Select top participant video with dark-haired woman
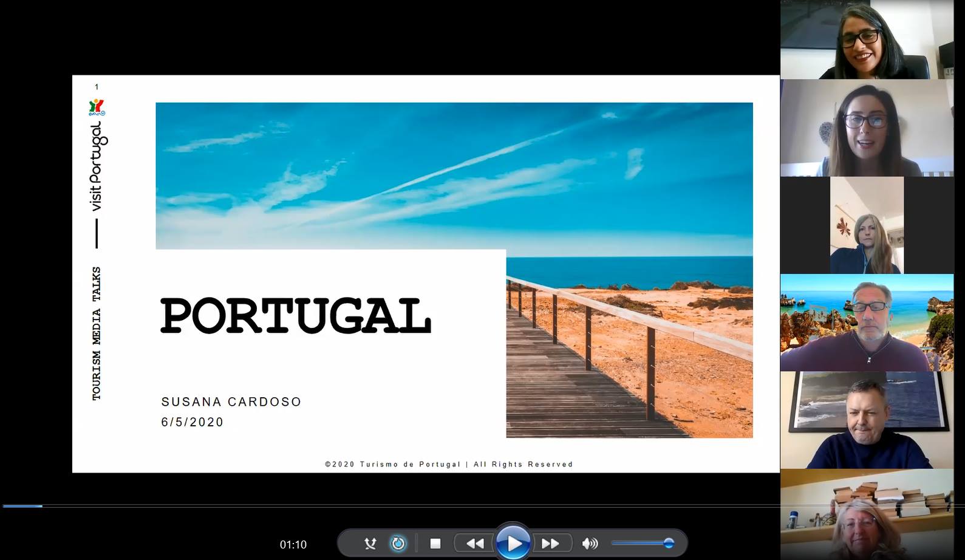The image size is (965, 560). tap(867, 39)
